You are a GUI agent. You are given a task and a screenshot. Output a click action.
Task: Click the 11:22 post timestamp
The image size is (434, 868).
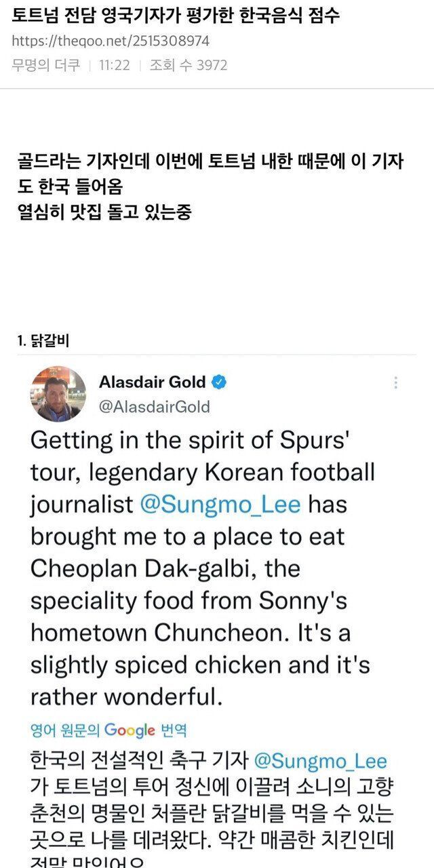114,65
